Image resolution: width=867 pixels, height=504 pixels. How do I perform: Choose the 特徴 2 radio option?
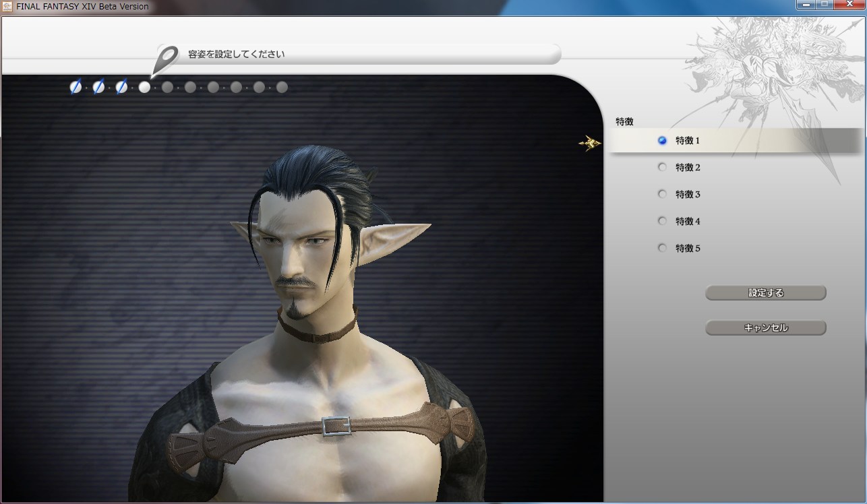pos(662,167)
